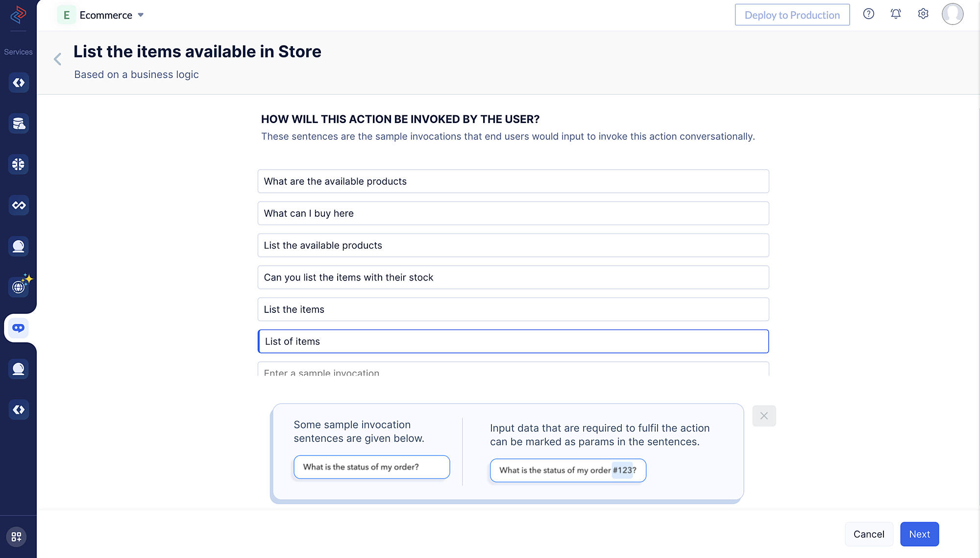Open the brain-shaped service in sidebar
980x558 pixels.
[19, 164]
